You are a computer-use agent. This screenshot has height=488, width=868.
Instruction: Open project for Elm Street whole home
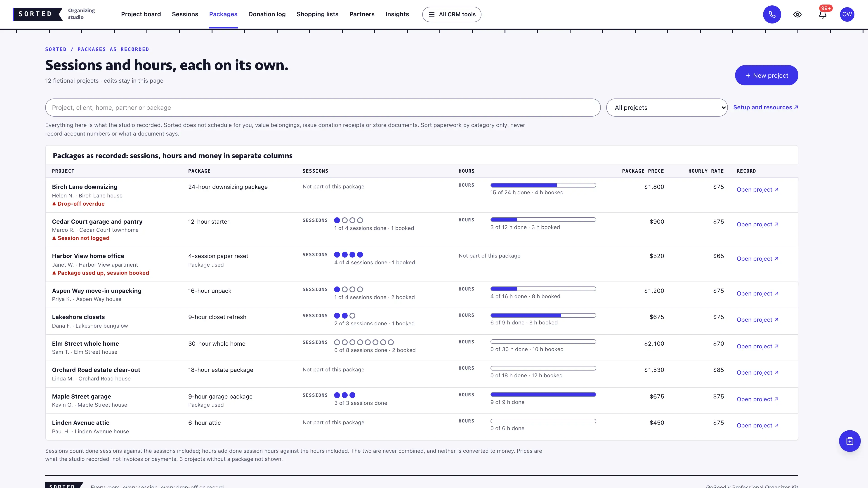point(757,347)
